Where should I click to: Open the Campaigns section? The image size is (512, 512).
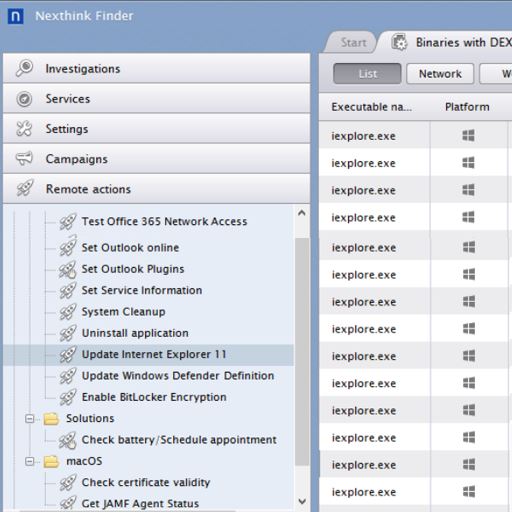point(156,159)
